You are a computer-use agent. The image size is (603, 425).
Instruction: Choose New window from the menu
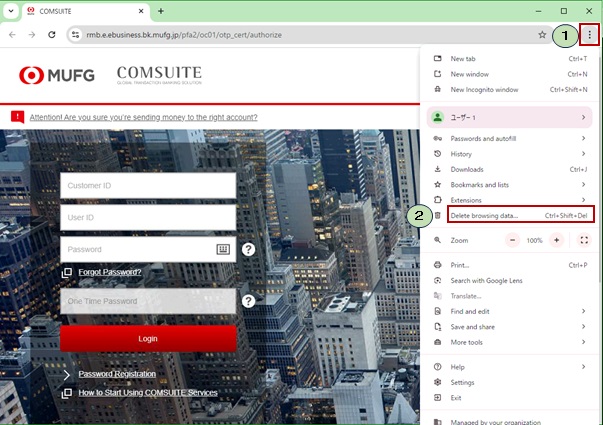pos(510,74)
